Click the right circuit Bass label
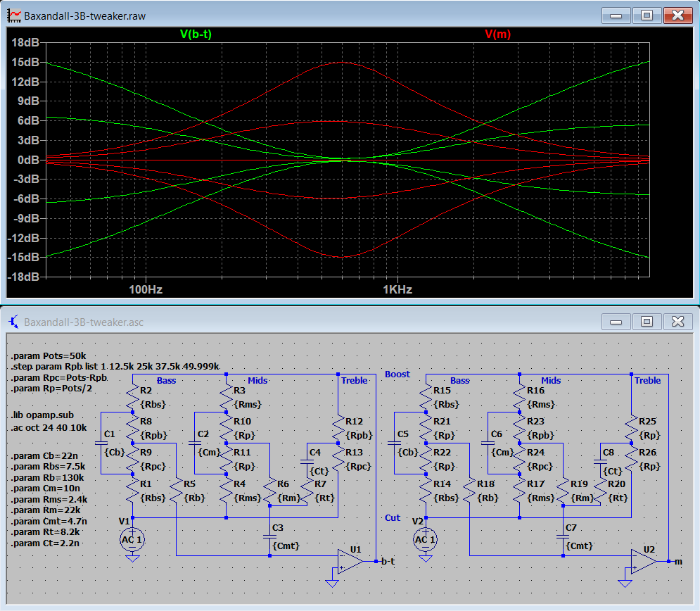This screenshot has width=700, height=611. pos(460,381)
